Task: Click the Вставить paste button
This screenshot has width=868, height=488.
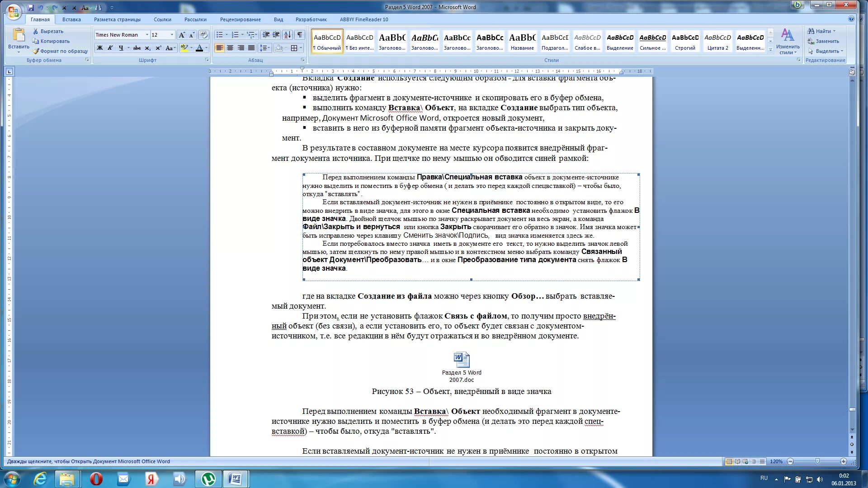Action: tap(19, 41)
